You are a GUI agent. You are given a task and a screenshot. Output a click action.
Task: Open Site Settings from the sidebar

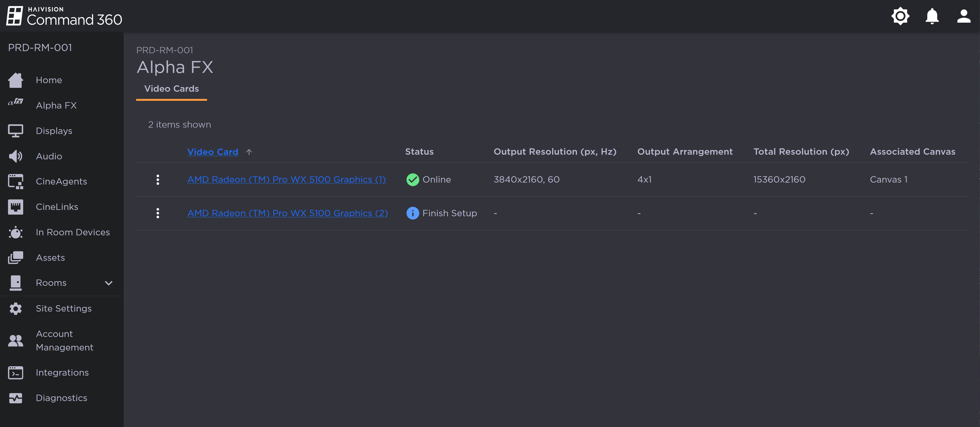click(63, 309)
